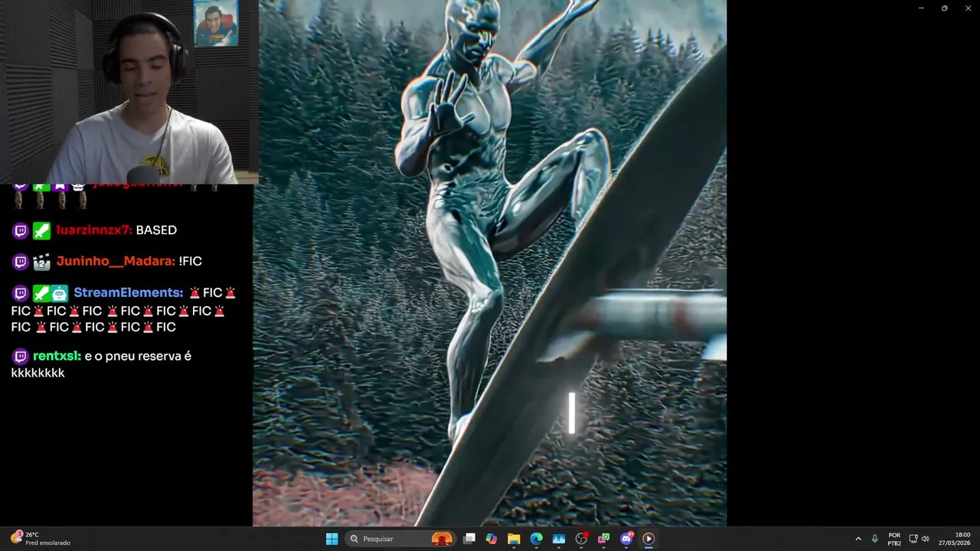Select the message 'e o pneu reserva é'
The height and width of the screenshot is (551, 980).
point(139,357)
